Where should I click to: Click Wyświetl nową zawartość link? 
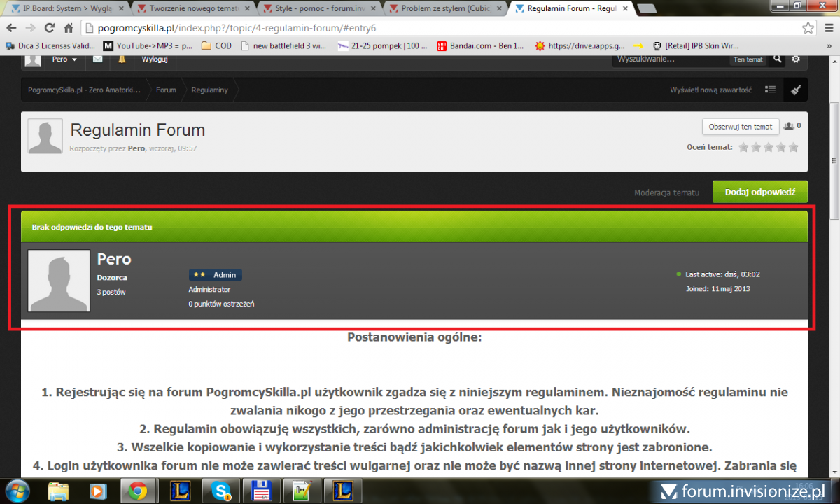pyautogui.click(x=711, y=90)
